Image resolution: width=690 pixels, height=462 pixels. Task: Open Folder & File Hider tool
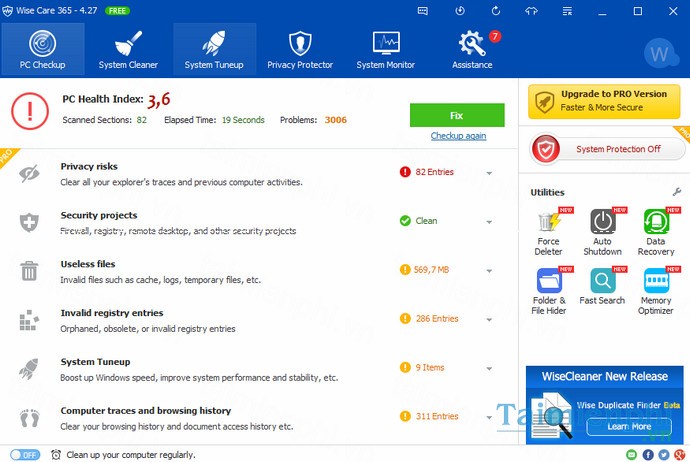[548, 290]
